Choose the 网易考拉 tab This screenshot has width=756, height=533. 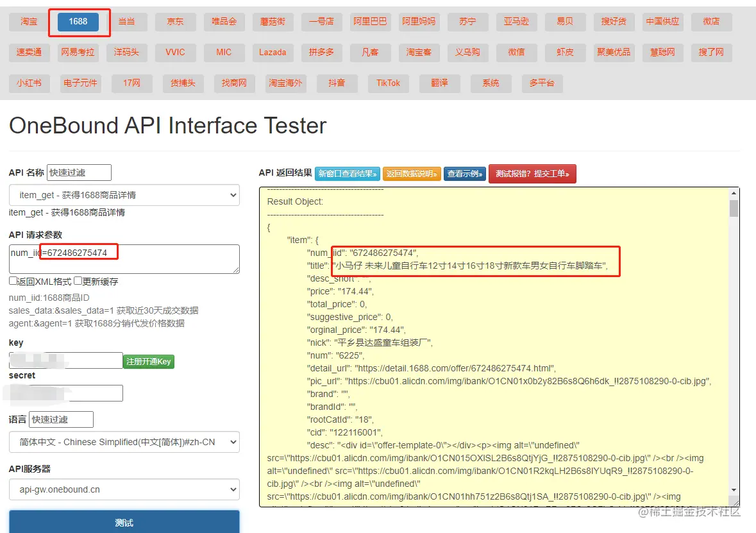pyautogui.click(x=78, y=53)
